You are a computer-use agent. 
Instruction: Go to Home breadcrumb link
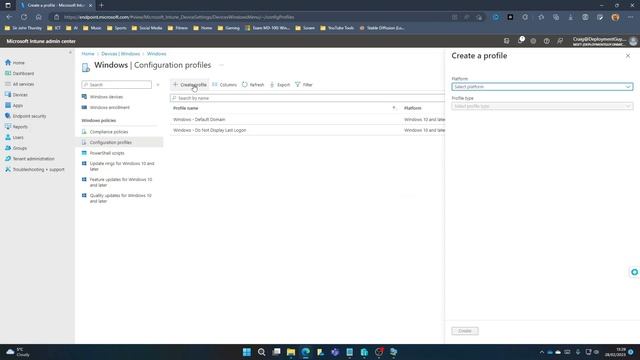coord(88,54)
